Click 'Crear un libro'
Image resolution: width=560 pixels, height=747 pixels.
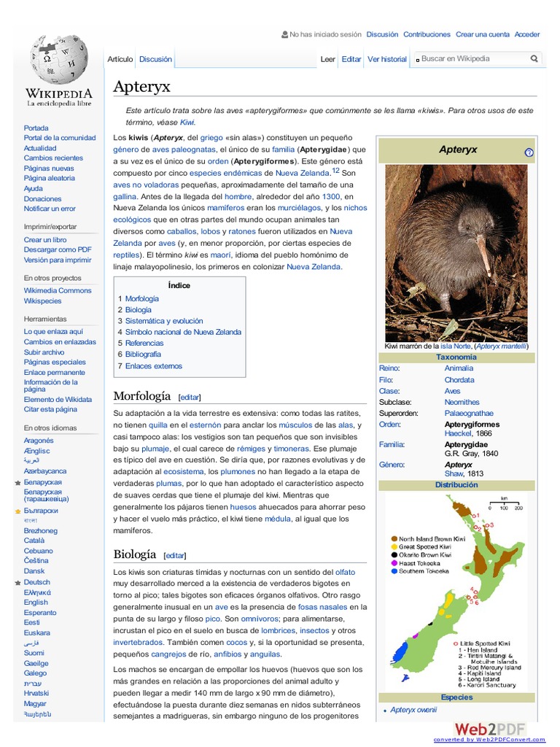[45, 239]
